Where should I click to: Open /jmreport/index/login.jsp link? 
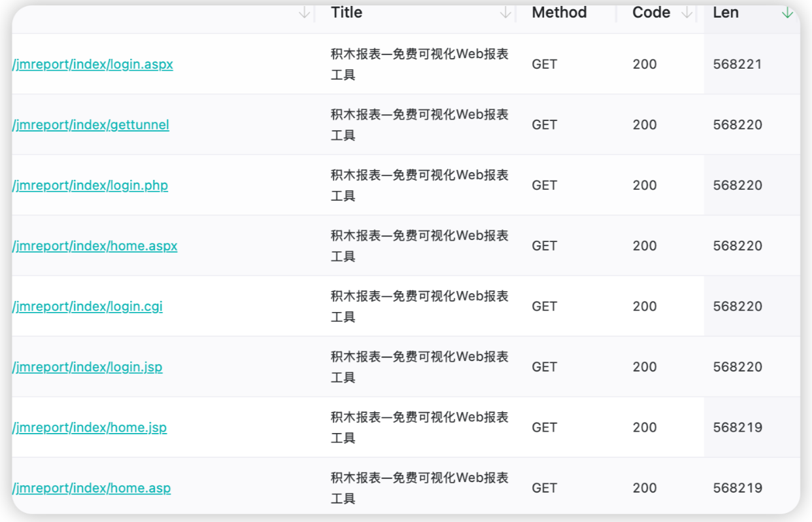(87, 367)
